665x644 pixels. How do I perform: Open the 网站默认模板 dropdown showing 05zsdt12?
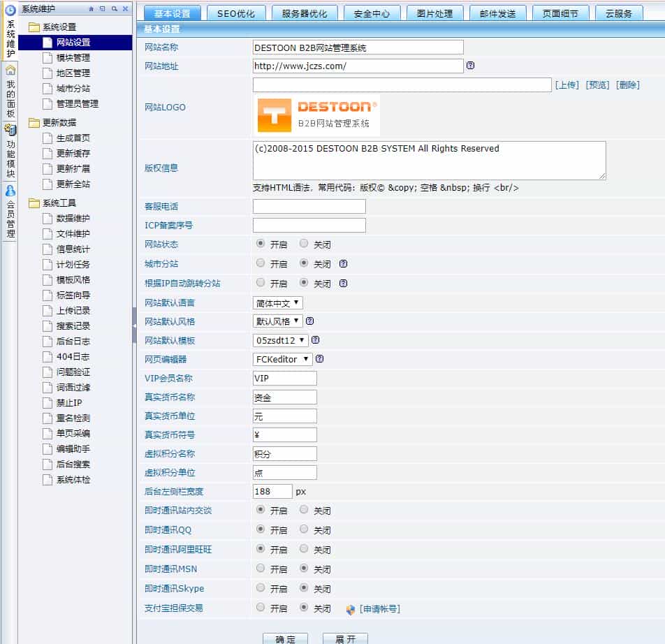tap(280, 340)
